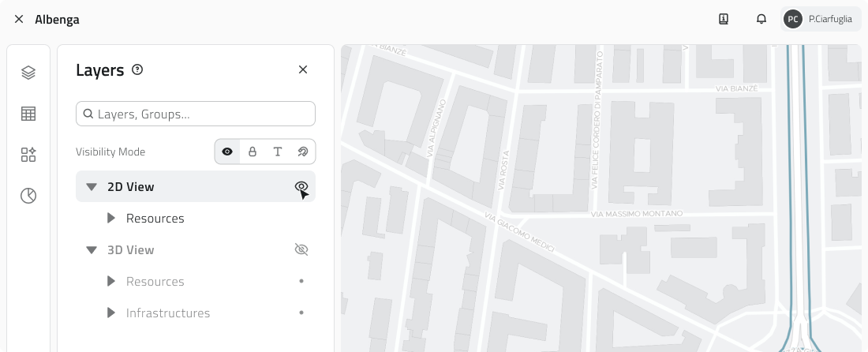The height and width of the screenshot is (352, 868).
Task: Select the lock mode icon
Action: click(253, 152)
